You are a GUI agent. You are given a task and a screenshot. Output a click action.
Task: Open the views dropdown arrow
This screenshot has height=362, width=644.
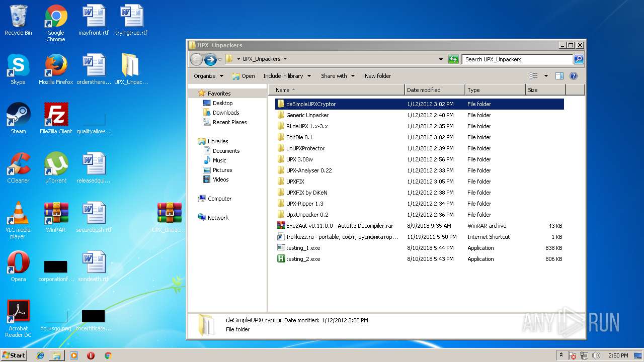pyautogui.click(x=546, y=76)
